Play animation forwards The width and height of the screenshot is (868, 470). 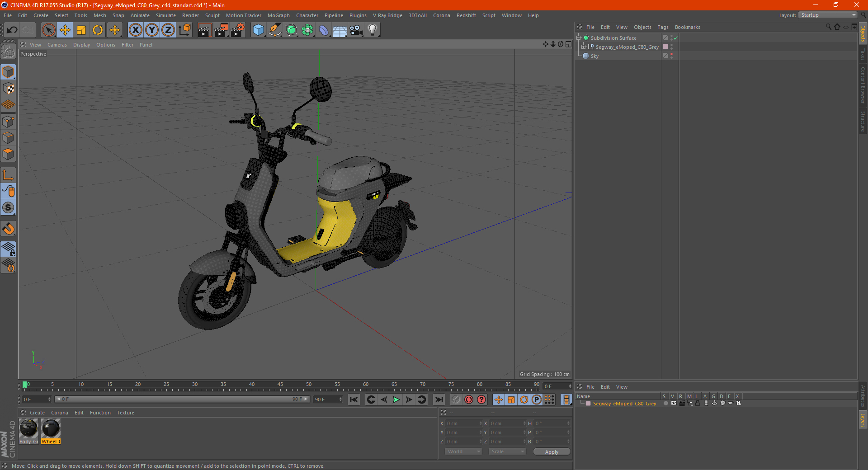coord(396,399)
